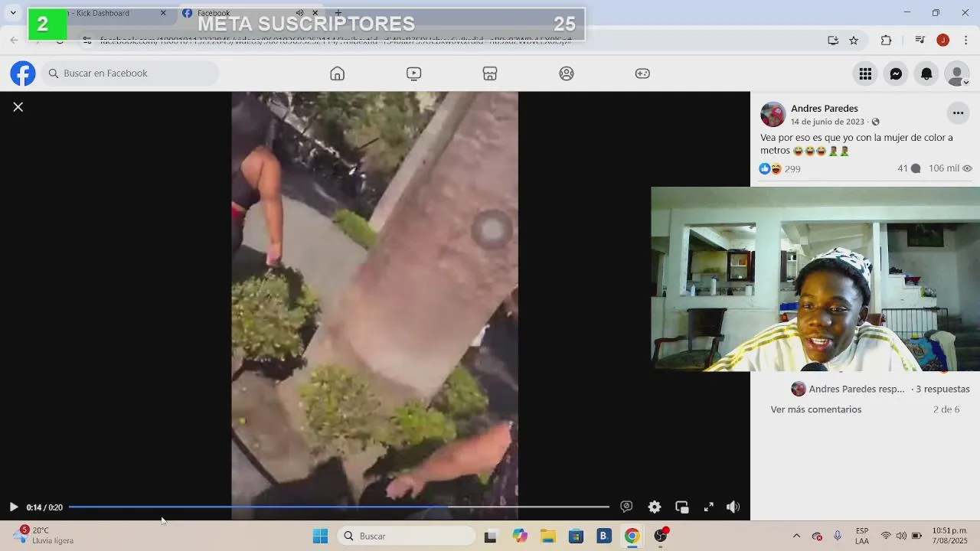The height and width of the screenshot is (551, 980).
Task: Open Chrome profile J avatar
Action: [x=943, y=41]
